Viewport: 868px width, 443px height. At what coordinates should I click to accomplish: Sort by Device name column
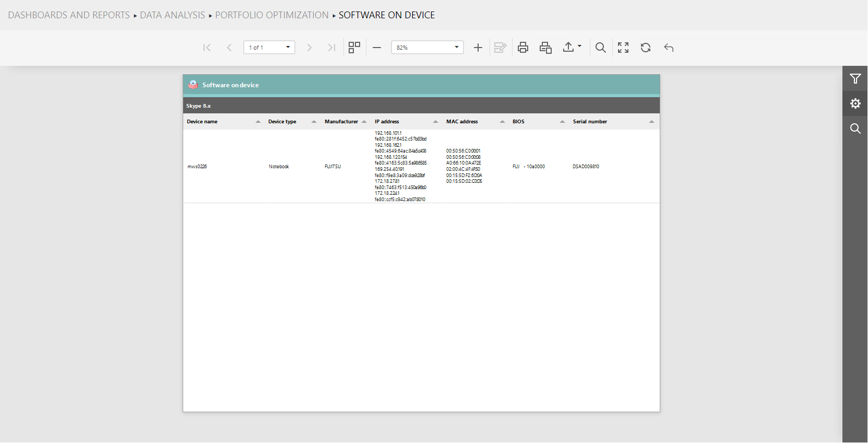click(258, 122)
